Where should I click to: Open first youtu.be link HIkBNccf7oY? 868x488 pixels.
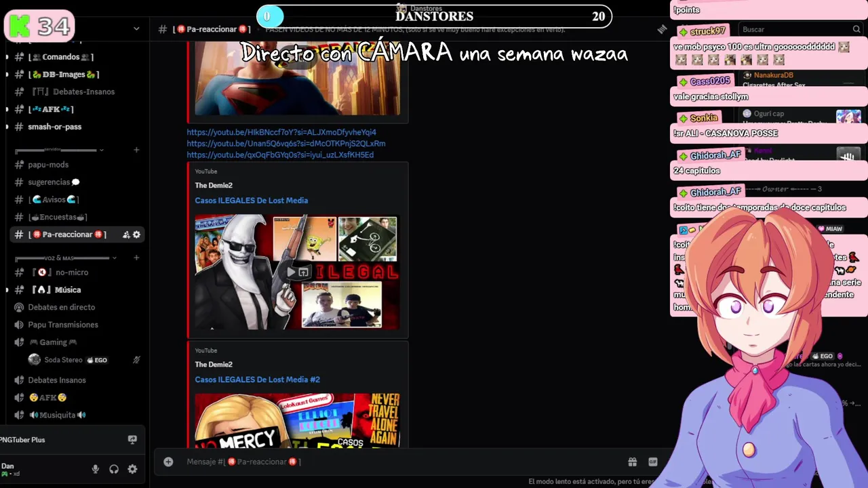click(x=281, y=132)
